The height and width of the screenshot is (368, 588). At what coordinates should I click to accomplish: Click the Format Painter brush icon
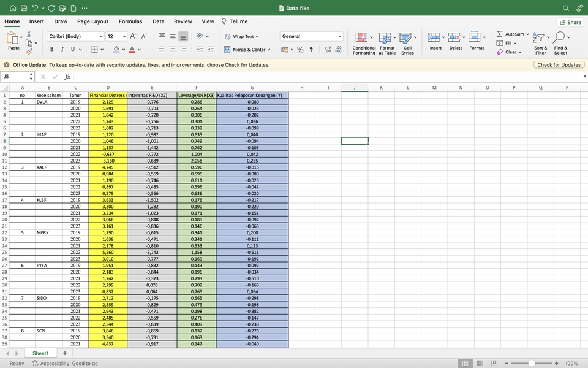(29, 52)
